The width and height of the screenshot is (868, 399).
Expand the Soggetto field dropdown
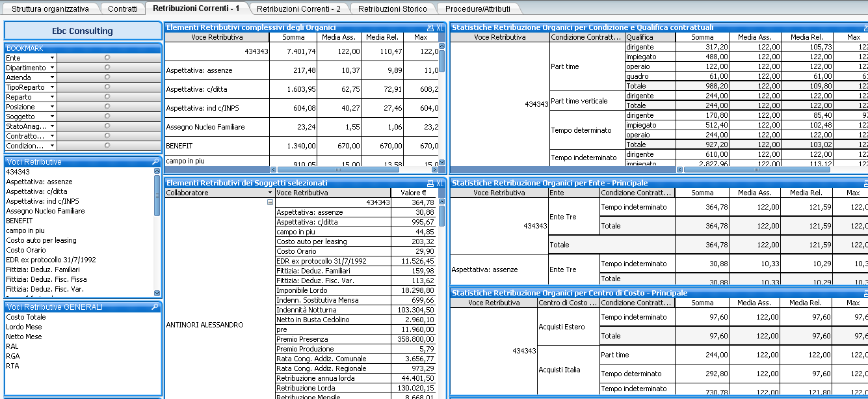[x=52, y=117]
